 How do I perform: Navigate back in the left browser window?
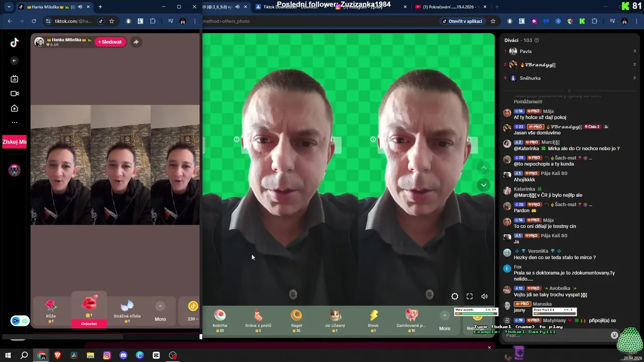point(10,21)
